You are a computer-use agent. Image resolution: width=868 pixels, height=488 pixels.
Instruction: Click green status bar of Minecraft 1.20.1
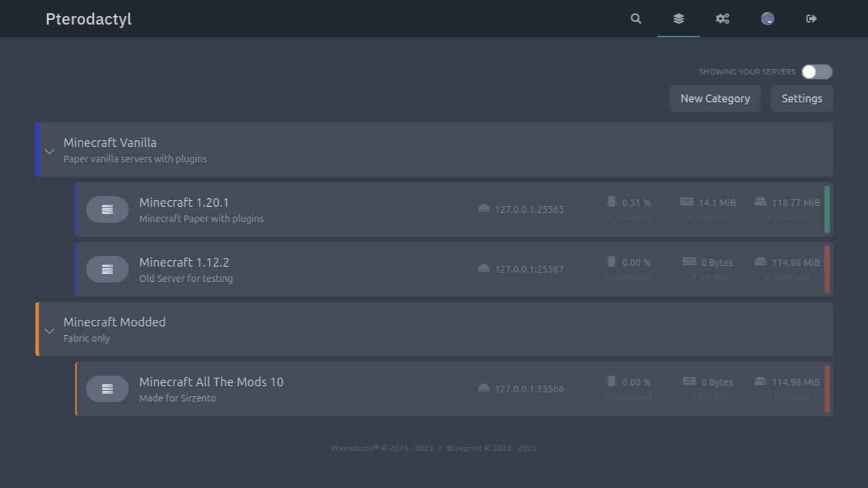tap(827, 209)
